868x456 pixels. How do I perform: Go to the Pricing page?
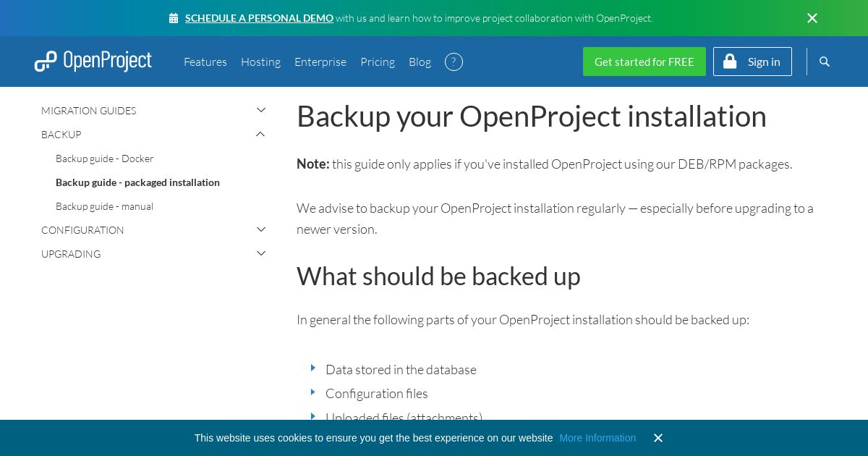[378, 62]
